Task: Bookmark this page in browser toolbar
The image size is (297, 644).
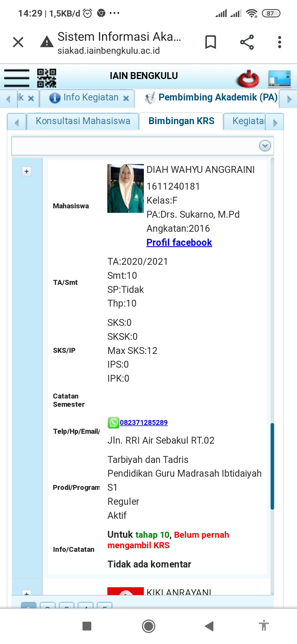Action: pyautogui.click(x=211, y=42)
